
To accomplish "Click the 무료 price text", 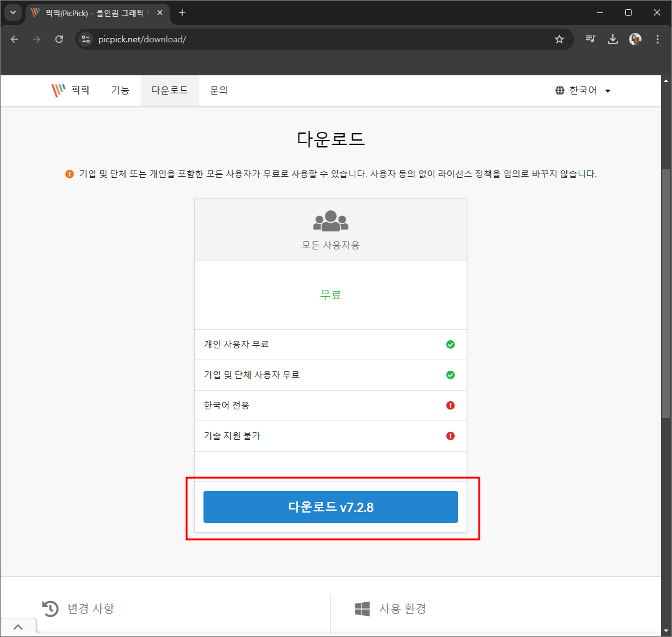I will click(330, 295).
